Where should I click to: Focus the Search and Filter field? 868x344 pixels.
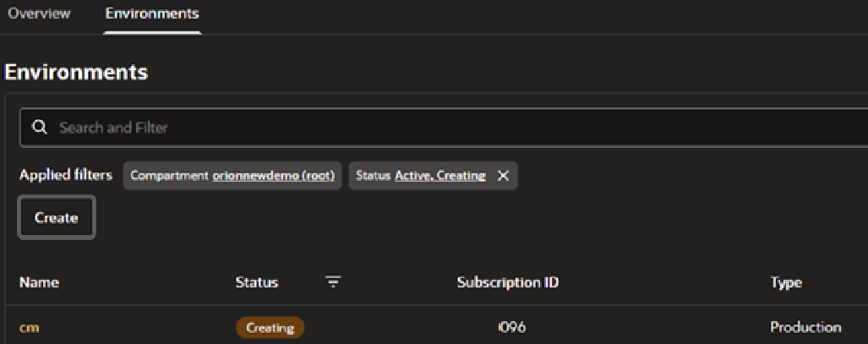coord(444,128)
